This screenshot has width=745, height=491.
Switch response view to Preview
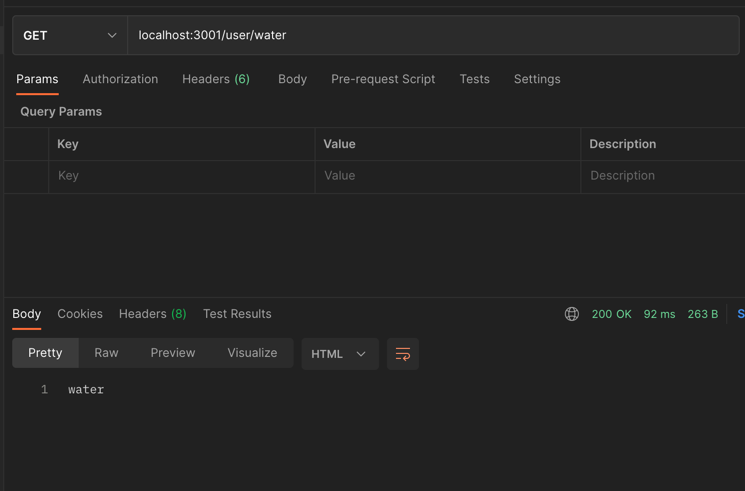coord(173,353)
